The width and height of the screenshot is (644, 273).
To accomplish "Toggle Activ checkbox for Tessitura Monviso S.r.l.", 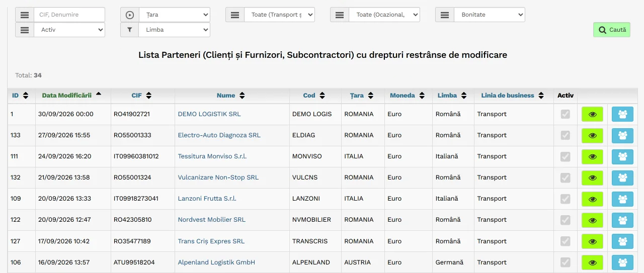I will coord(566,156).
